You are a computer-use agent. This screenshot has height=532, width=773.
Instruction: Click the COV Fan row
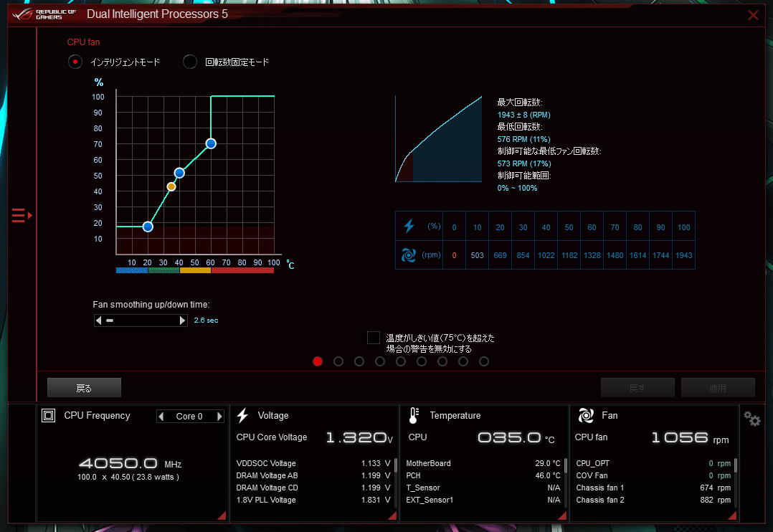pyautogui.click(x=653, y=476)
